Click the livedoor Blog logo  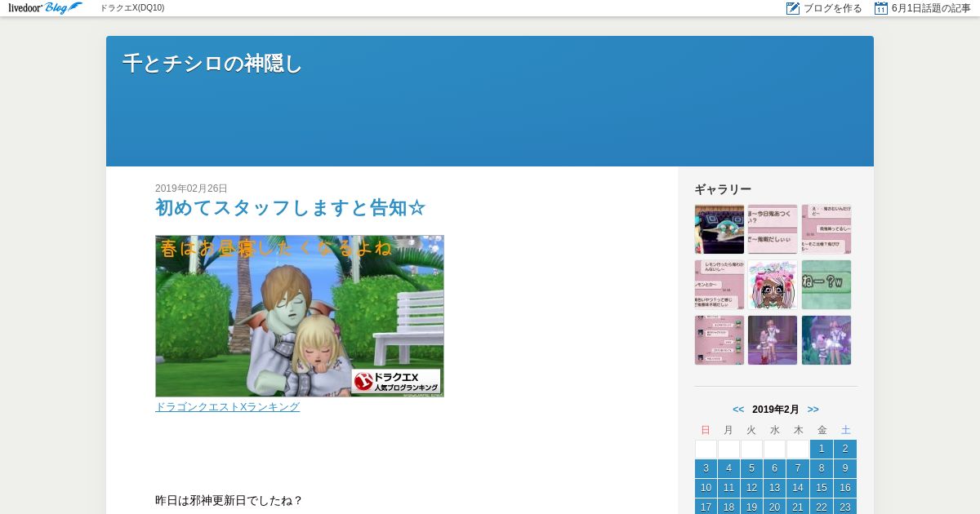tap(45, 8)
